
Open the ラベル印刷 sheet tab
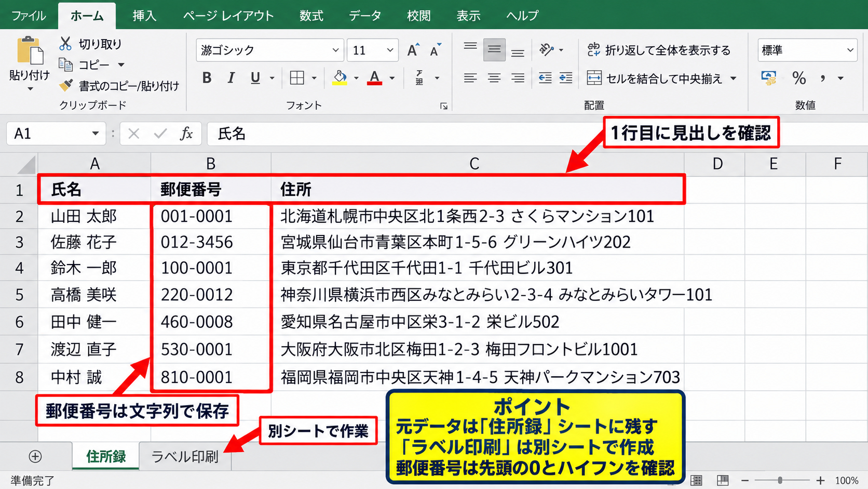pyautogui.click(x=184, y=456)
